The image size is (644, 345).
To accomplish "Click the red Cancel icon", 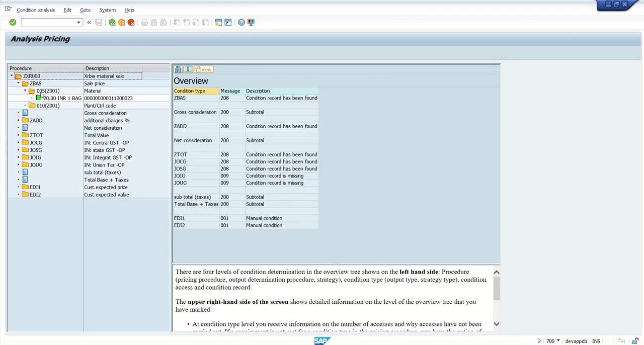I will pos(131,22).
